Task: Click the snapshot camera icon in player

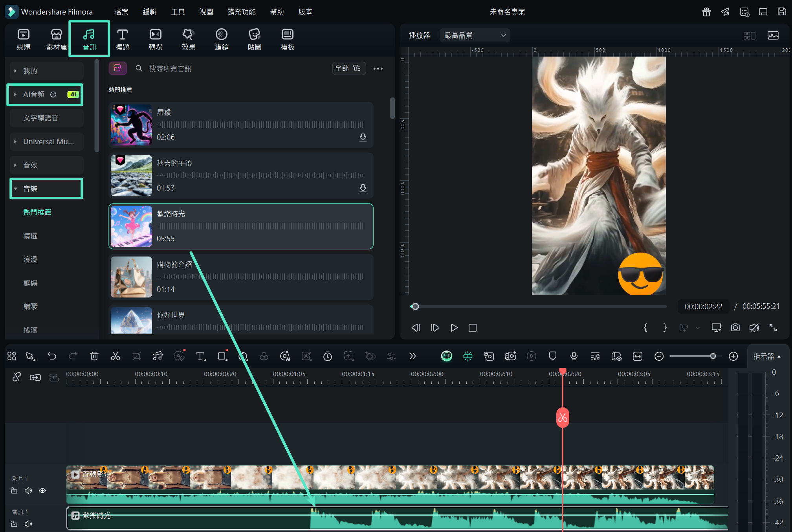Action: [735, 328]
